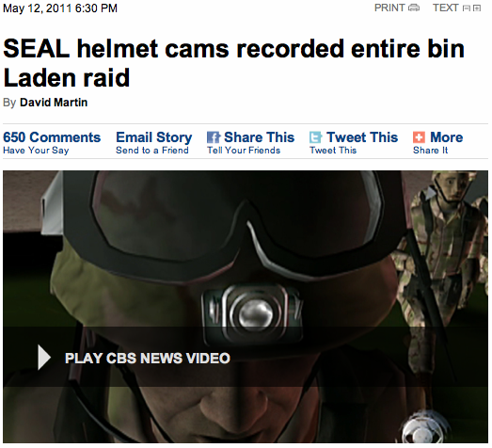Click the PRINT text link
This screenshot has height=448, width=492.
pyautogui.click(x=389, y=8)
